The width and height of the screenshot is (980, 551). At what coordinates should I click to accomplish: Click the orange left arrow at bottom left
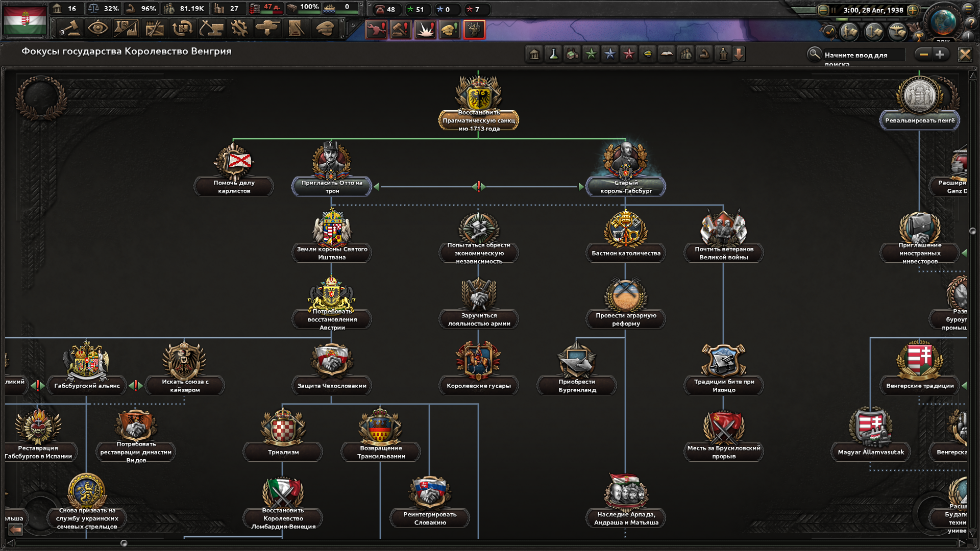coord(16,530)
